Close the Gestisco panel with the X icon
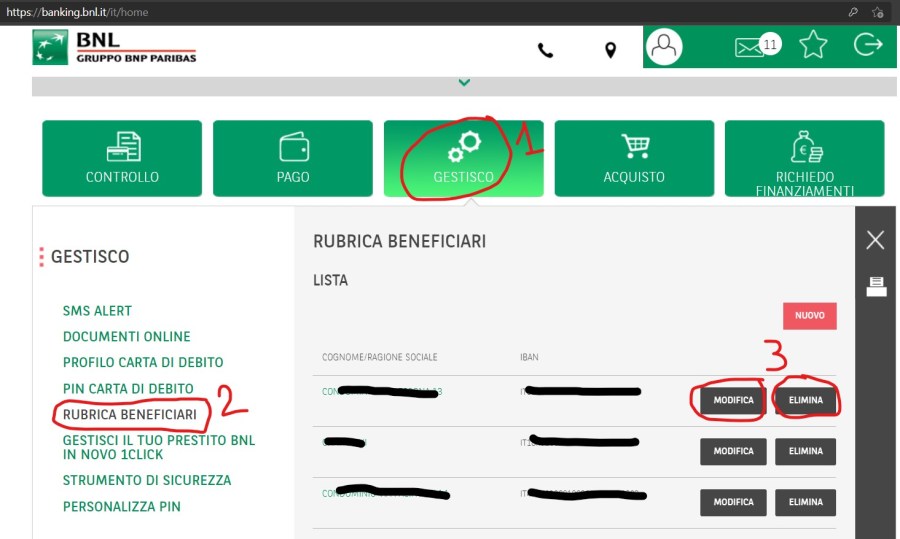 pyautogui.click(x=875, y=240)
